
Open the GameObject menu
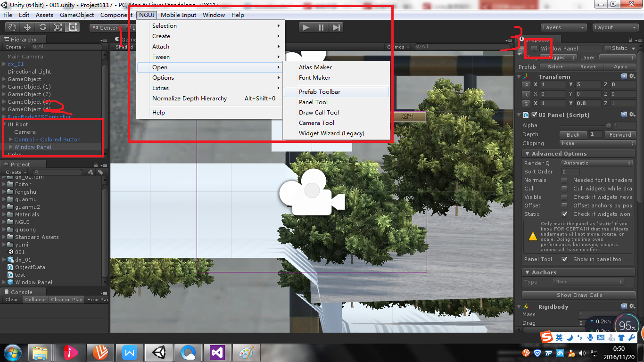[x=77, y=15]
